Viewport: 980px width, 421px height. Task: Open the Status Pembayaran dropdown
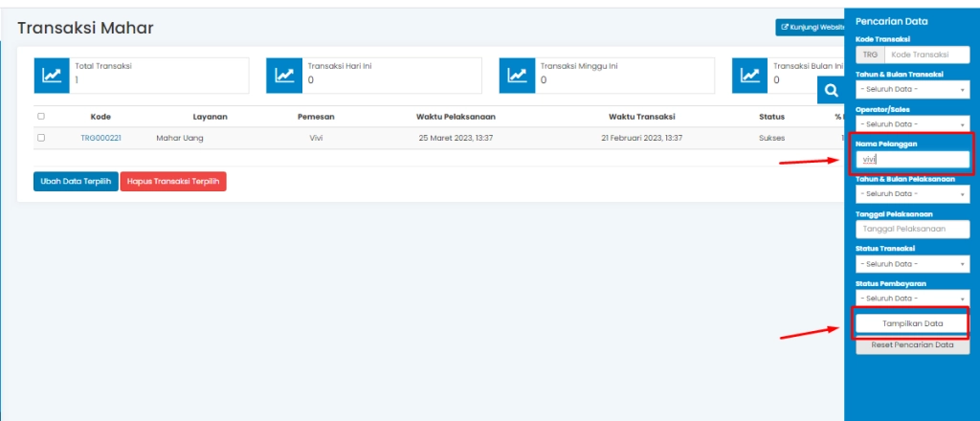point(912,298)
